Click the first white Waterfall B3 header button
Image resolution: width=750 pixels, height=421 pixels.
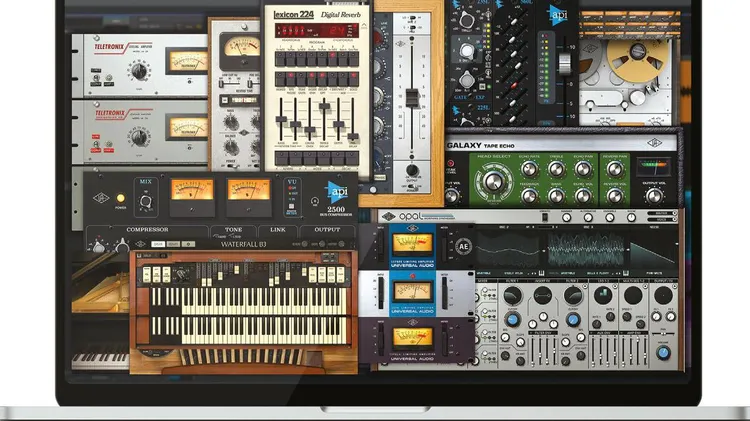point(158,244)
